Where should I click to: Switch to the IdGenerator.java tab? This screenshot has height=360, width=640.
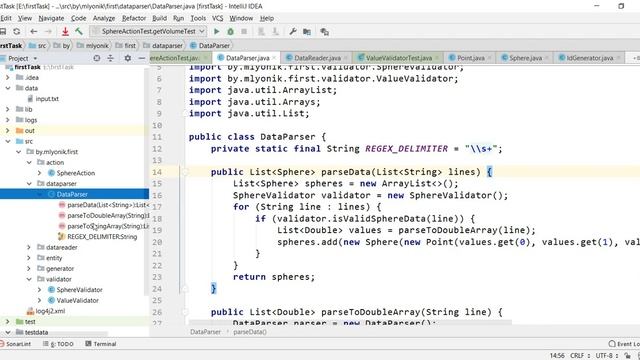pos(590,58)
